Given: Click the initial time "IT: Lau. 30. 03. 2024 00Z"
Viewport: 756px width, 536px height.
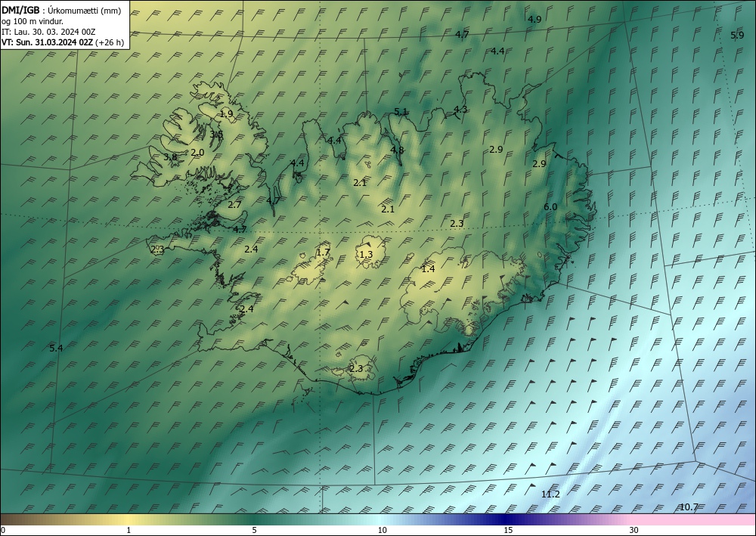Looking at the screenshot, I should pyautogui.click(x=48, y=32).
